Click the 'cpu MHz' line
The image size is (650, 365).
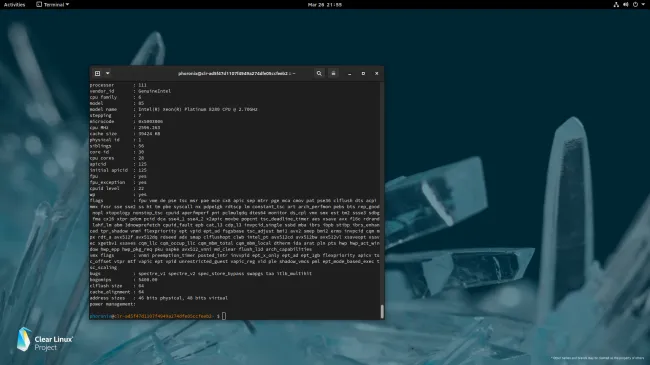click(125, 128)
